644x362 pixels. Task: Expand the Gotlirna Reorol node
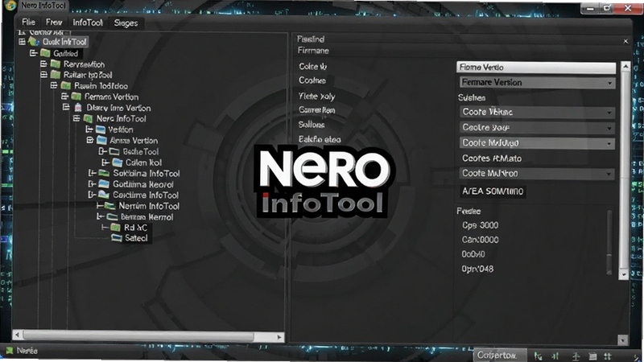pyautogui.click(x=92, y=184)
